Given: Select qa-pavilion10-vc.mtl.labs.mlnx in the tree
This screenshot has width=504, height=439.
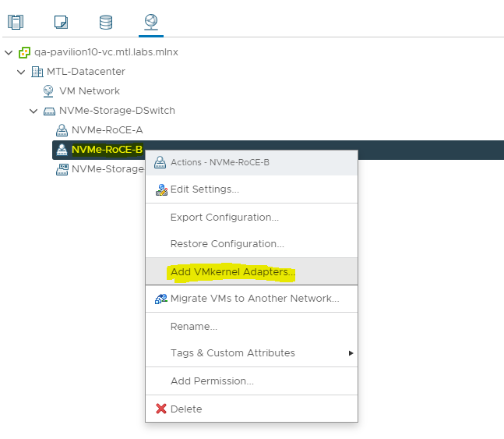Looking at the screenshot, I should [106, 52].
